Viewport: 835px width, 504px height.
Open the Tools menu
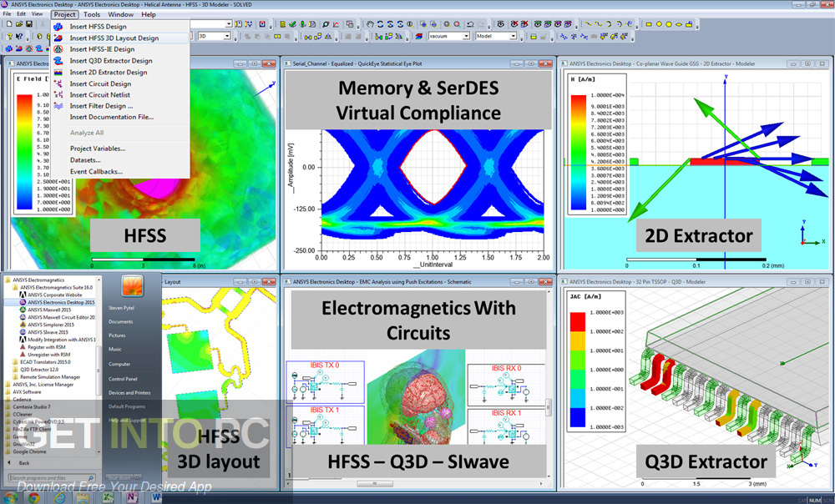92,14
